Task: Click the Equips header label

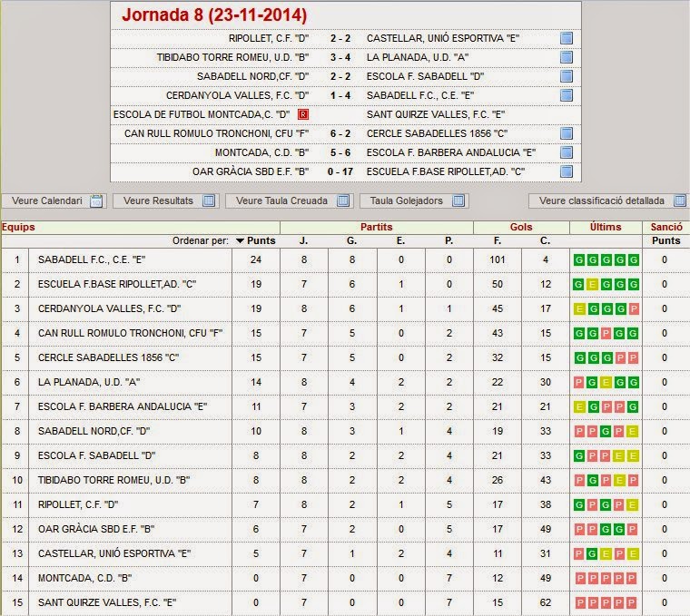Action: [x=18, y=228]
